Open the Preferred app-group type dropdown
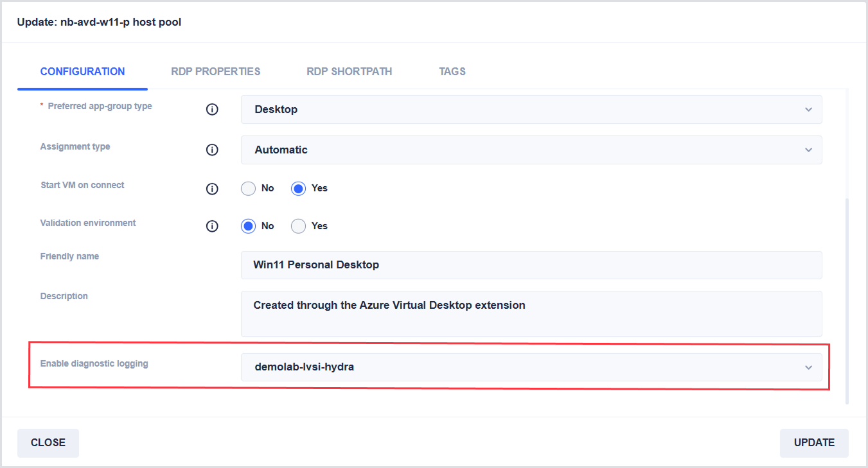868x468 pixels. click(531, 109)
